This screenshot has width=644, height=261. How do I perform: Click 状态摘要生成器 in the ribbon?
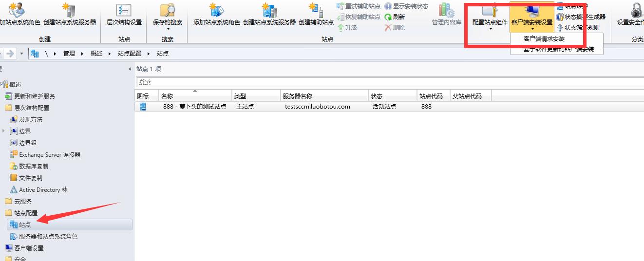(581, 17)
